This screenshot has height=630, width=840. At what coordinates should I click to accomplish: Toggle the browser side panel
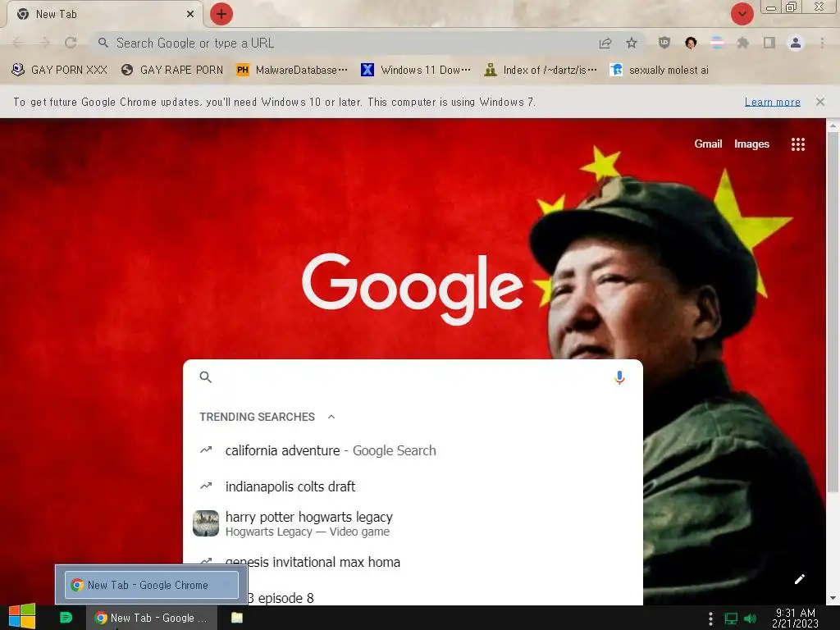click(769, 43)
